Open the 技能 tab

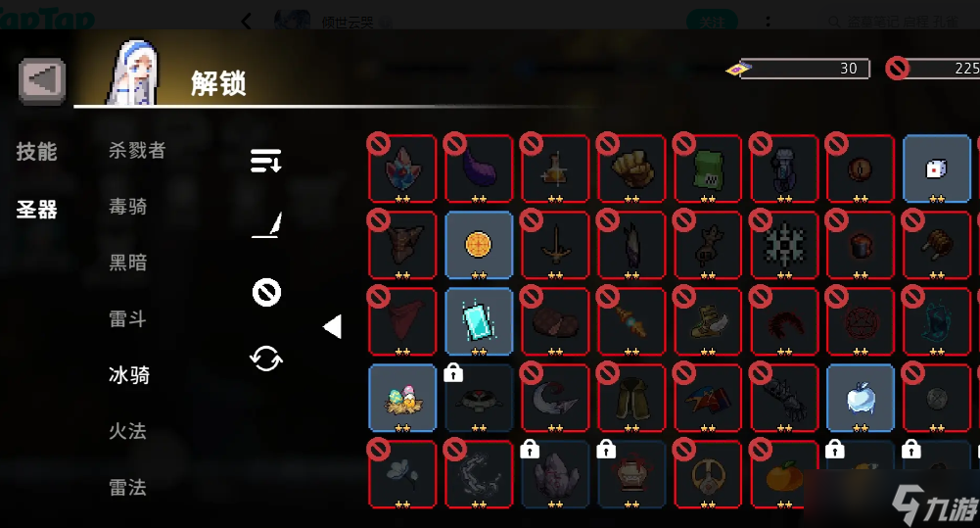(x=37, y=152)
